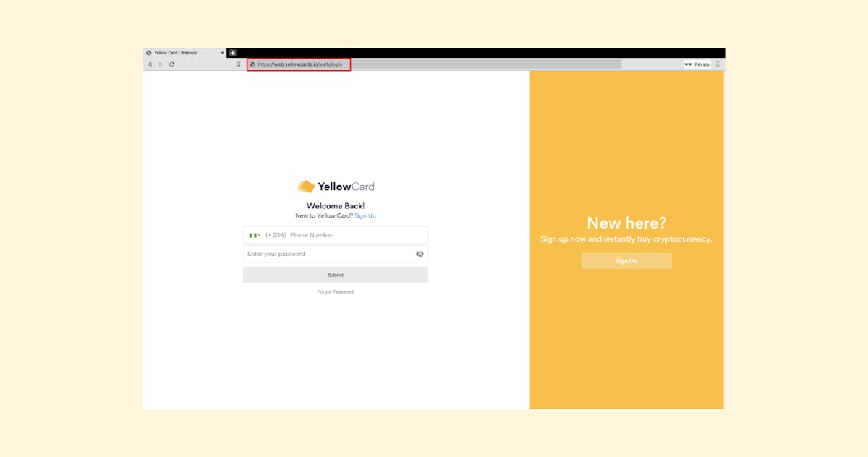The image size is (868, 457).
Task: Click the Sign Up link beside New to Yellow Card?
Action: [x=365, y=216]
